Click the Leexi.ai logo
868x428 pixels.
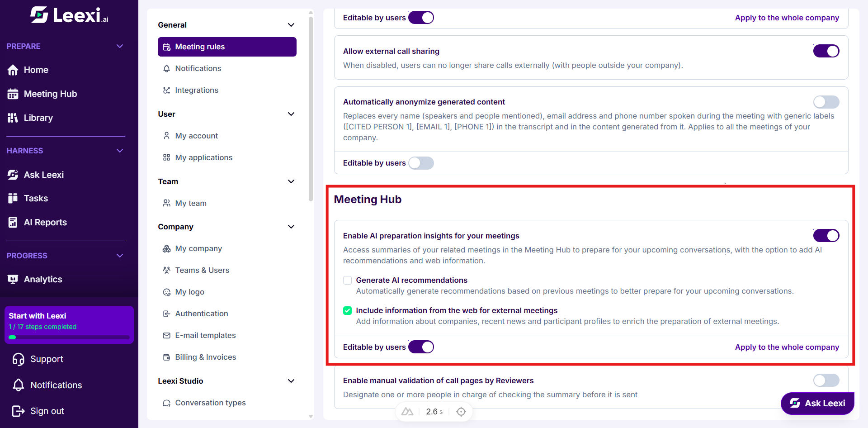(x=69, y=15)
